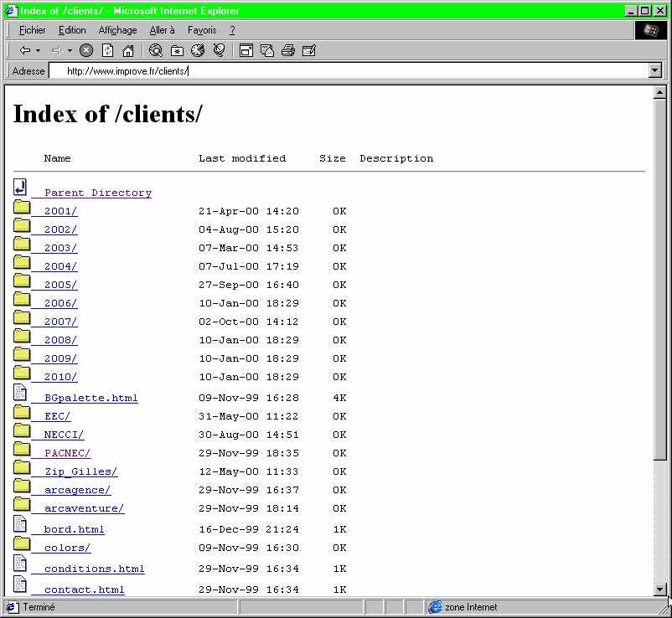672x618 pixels.
Task: Click the 'Terminé' status bar text
Action: [x=39, y=607]
